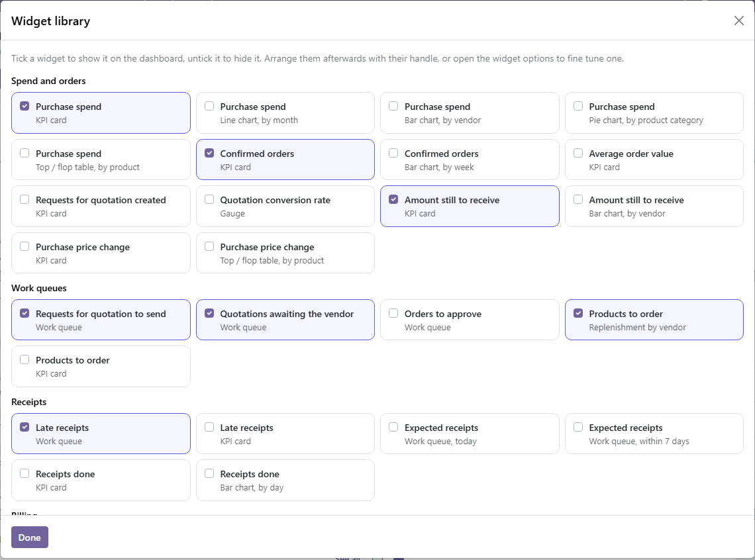Tick Purchase spend pie chart by product category
The width and height of the screenshot is (755, 560).
point(578,107)
